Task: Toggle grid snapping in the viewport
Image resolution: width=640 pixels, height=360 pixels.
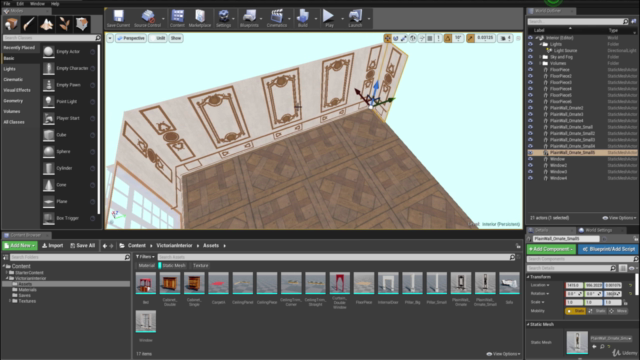Action: (430, 38)
